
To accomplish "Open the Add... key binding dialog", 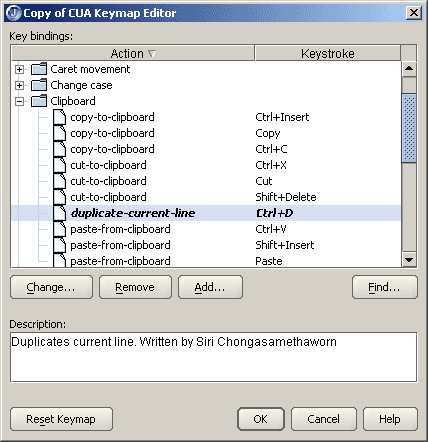I will (x=210, y=287).
